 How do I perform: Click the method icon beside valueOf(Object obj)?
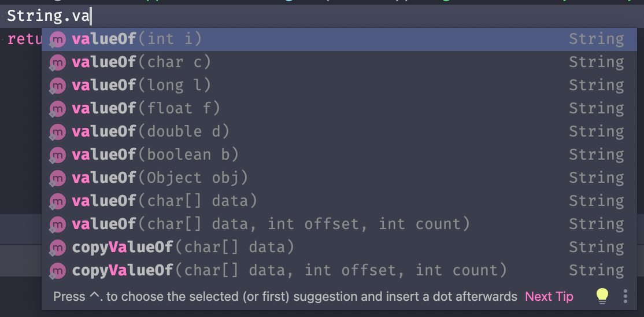(57, 178)
